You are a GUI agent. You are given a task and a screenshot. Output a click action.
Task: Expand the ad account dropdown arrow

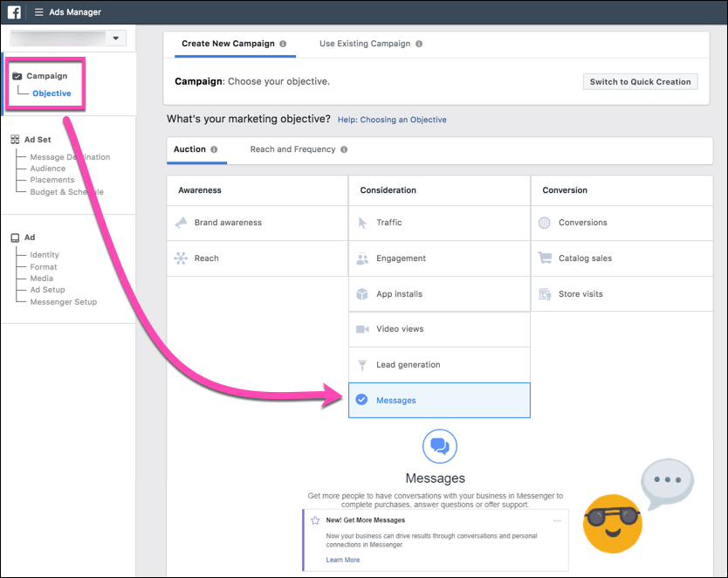pos(115,38)
